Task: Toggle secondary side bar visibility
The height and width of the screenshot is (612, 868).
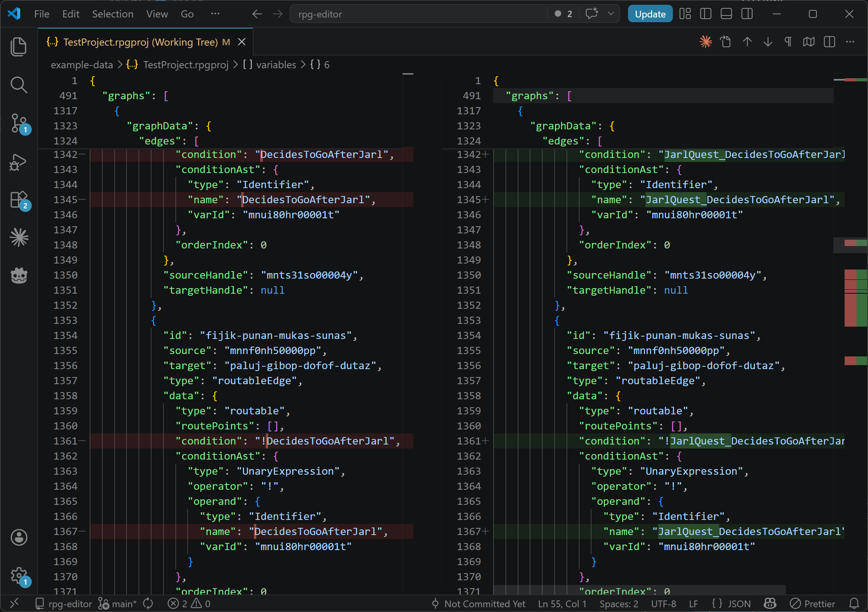Action: (x=747, y=14)
